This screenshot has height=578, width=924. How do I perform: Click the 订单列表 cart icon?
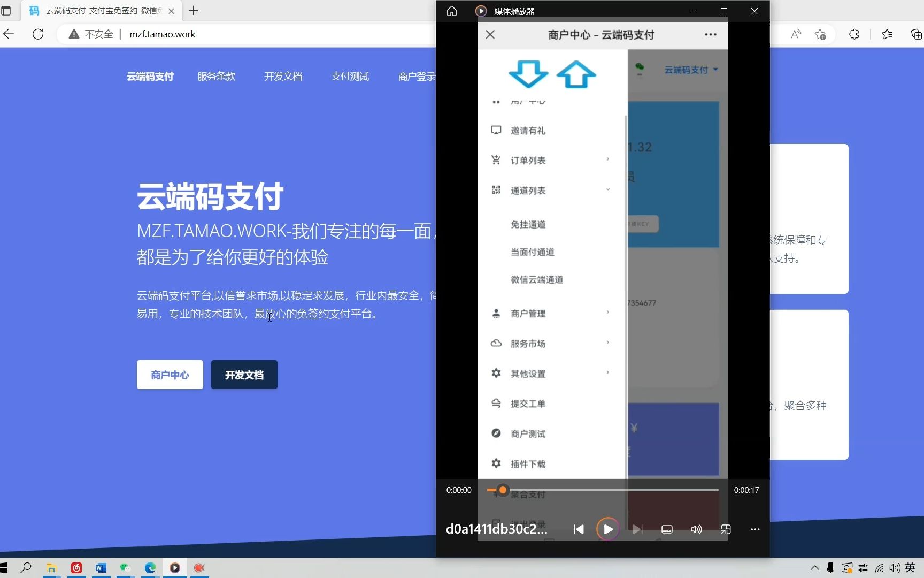tap(496, 160)
